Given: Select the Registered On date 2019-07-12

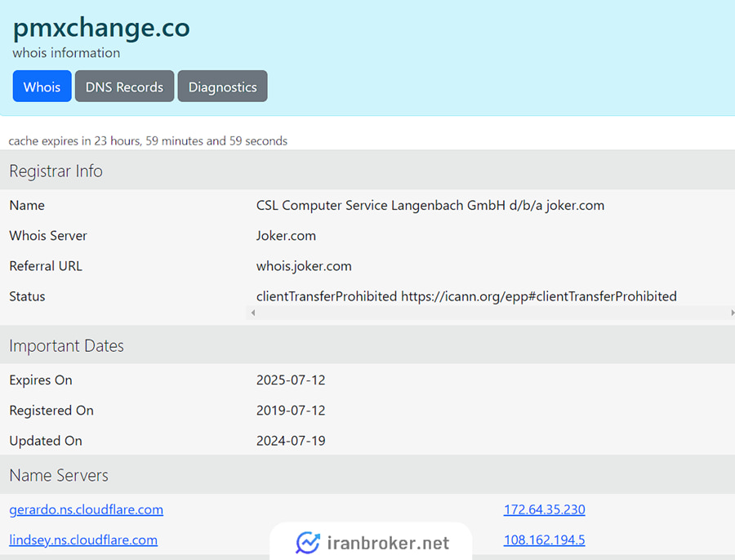Looking at the screenshot, I should (291, 411).
